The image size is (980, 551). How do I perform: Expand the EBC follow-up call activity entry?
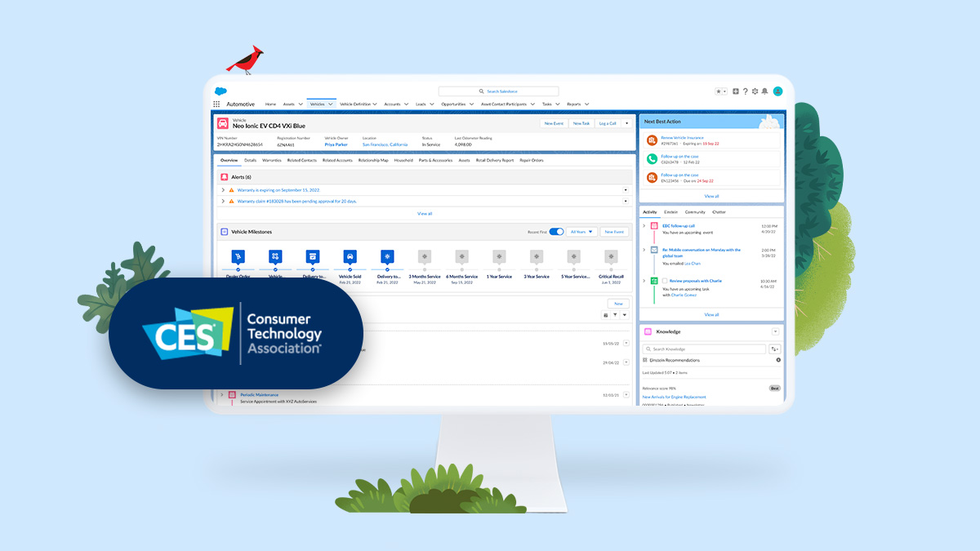coord(644,226)
